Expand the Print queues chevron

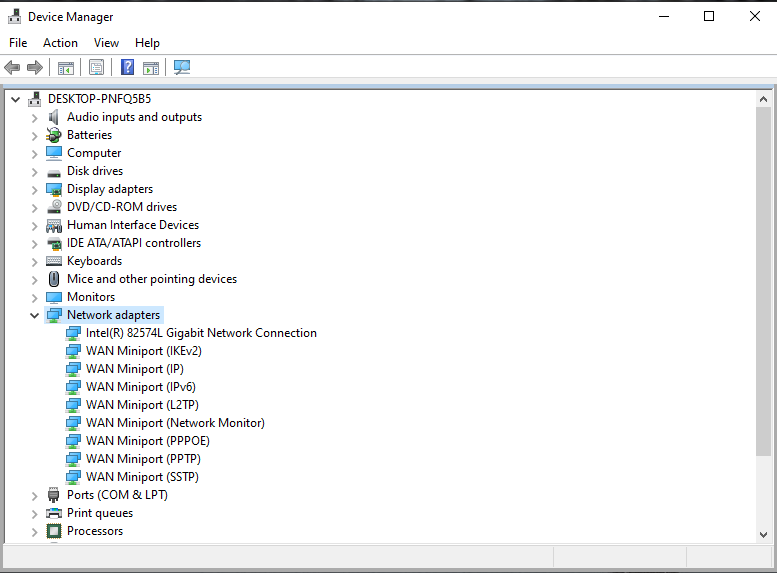coord(34,514)
